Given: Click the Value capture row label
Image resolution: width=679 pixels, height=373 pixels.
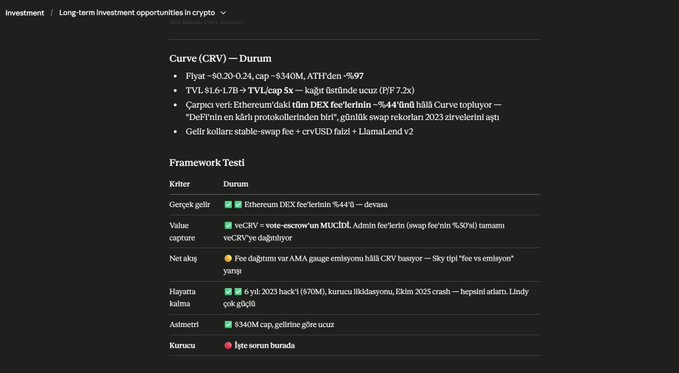Looking at the screenshot, I should pos(182,231).
